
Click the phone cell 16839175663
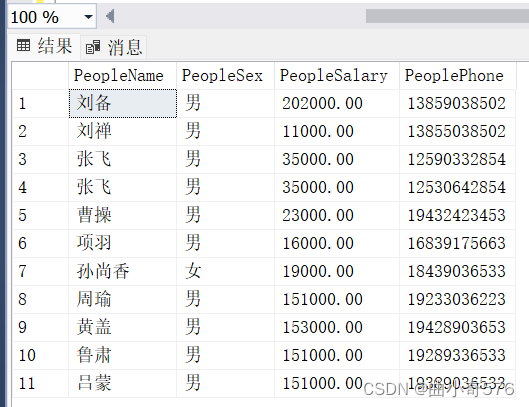(x=458, y=244)
